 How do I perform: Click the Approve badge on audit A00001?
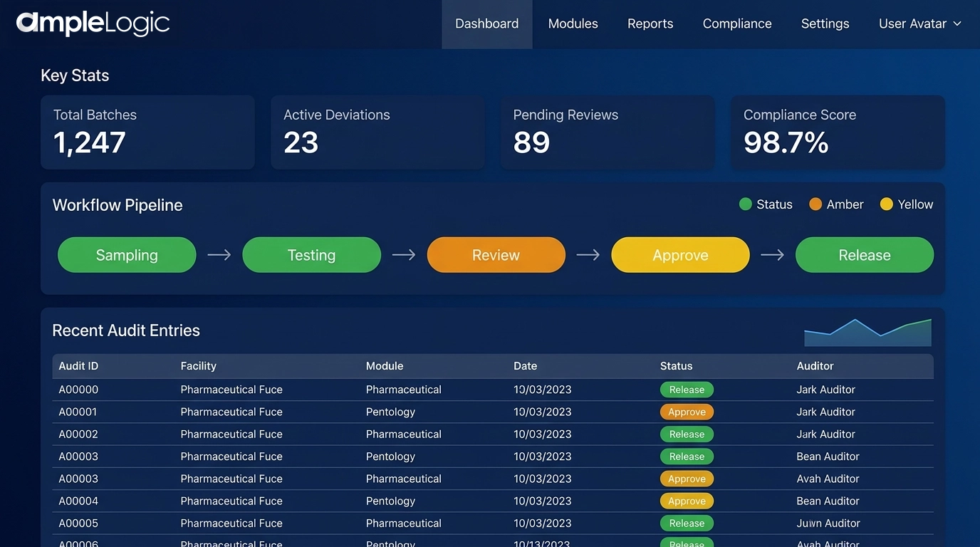pyautogui.click(x=687, y=412)
